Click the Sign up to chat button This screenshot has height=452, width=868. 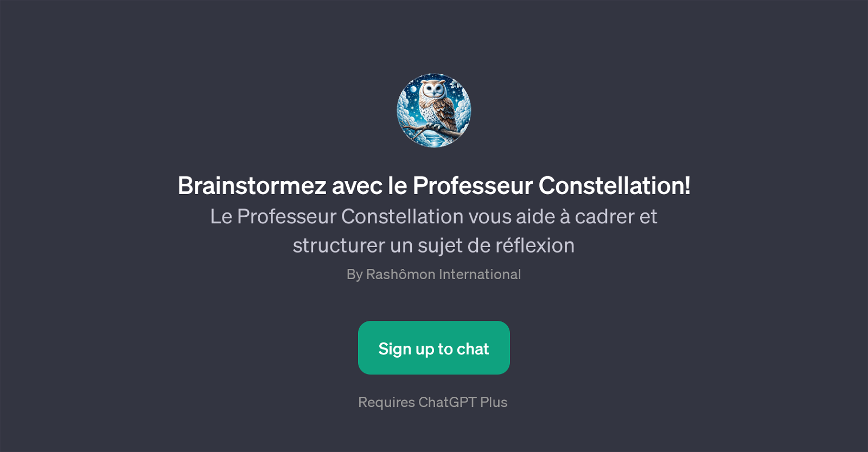434,348
